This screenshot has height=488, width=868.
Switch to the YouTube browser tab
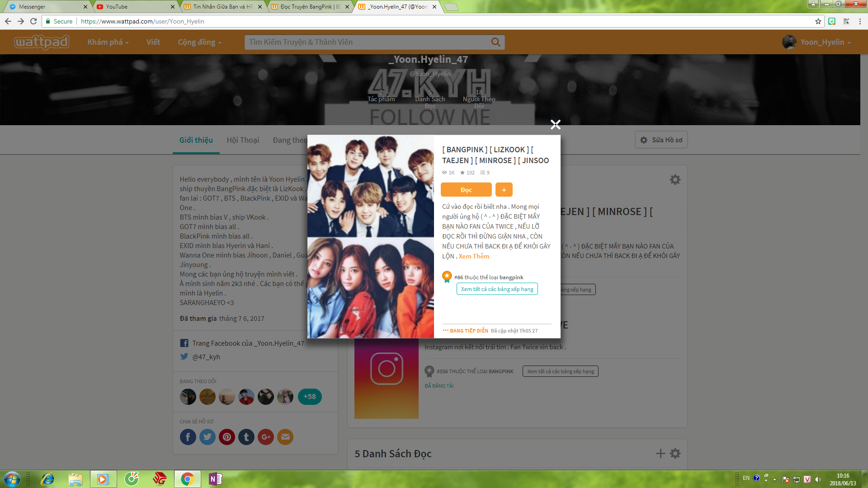click(136, 7)
